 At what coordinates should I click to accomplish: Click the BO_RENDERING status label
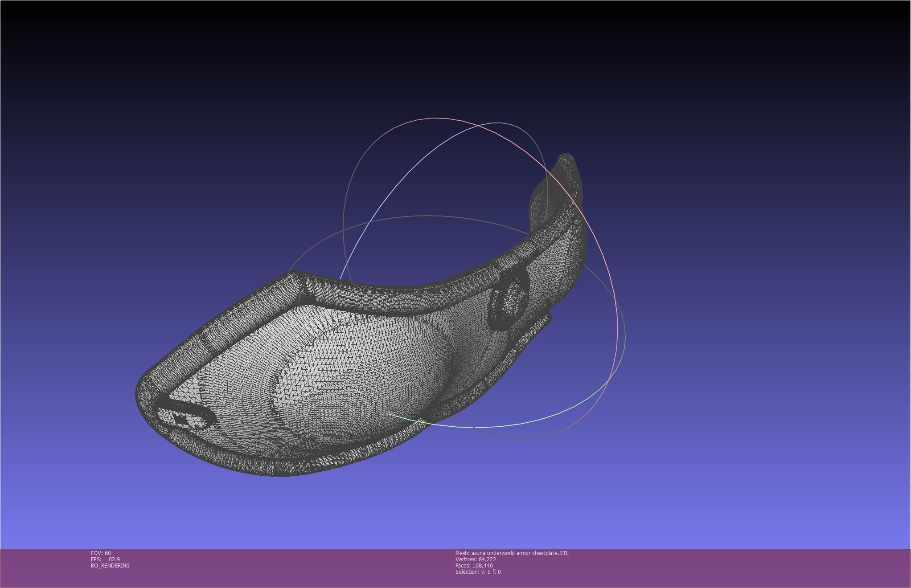tap(110, 566)
